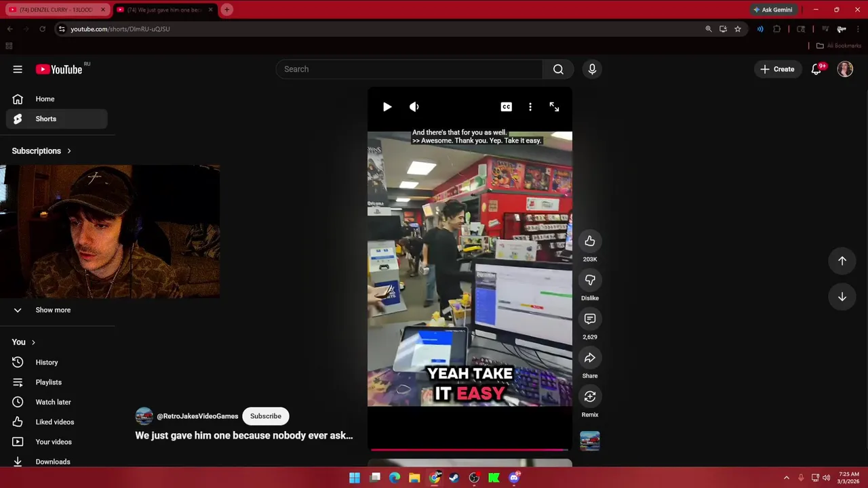The width and height of the screenshot is (868, 488).
Task: Start voice search with the microphone
Action: pos(592,69)
